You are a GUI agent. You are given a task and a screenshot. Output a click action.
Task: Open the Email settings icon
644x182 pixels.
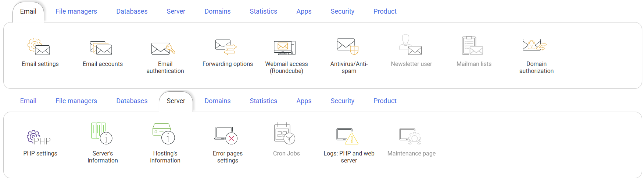(x=39, y=46)
